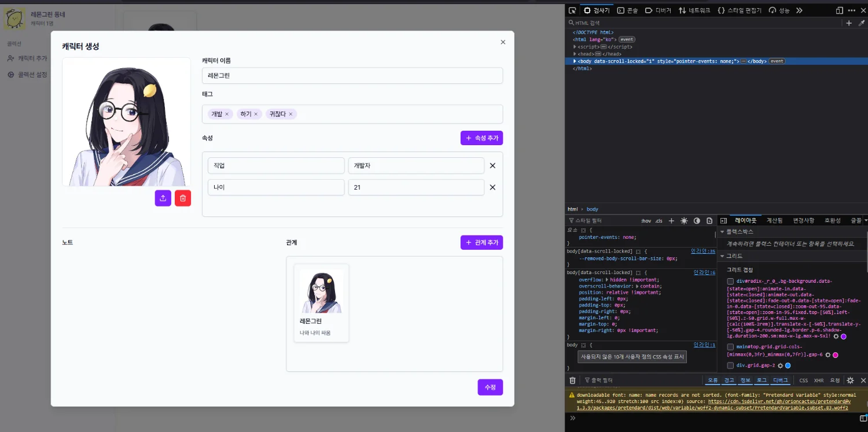This screenshot has width=868, height=432.
Task: Expand the script element node
Action: click(x=575, y=47)
